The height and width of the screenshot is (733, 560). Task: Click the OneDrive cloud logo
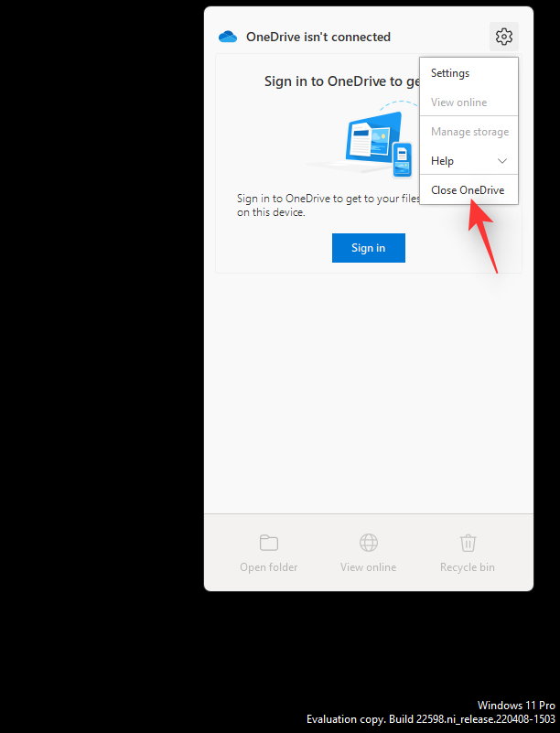click(x=228, y=37)
